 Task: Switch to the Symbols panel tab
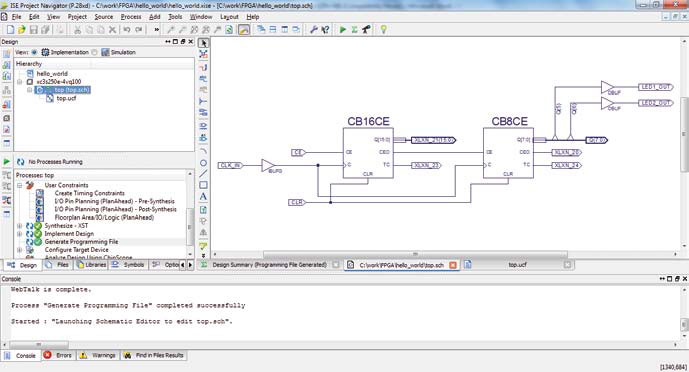[x=128, y=265]
